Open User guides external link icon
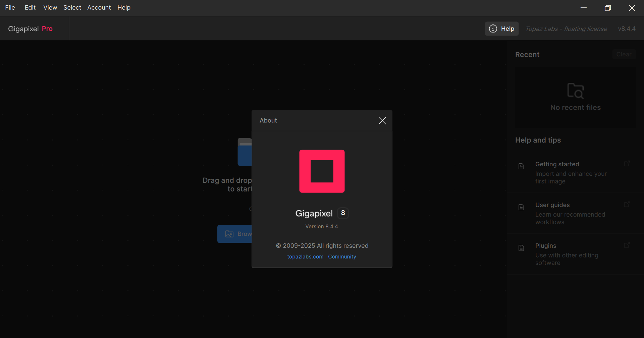Image resolution: width=644 pixels, height=338 pixels. pyautogui.click(x=627, y=204)
